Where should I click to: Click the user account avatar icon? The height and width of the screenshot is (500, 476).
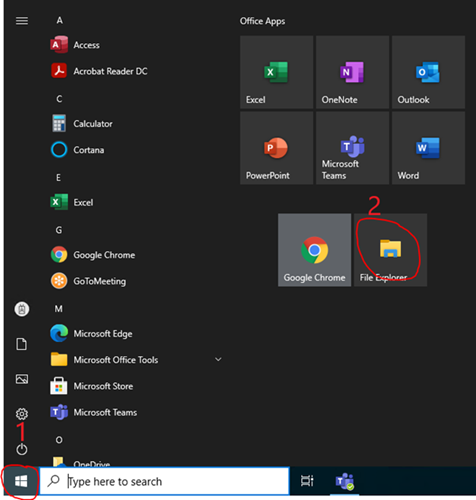pyautogui.click(x=22, y=309)
